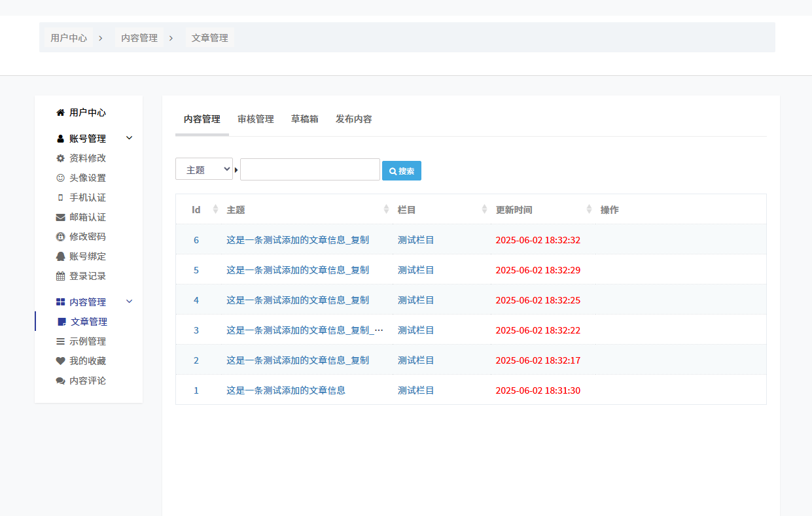Click the phone icon beside 手机认证
This screenshot has width=812, height=516.
pyautogui.click(x=61, y=198)
